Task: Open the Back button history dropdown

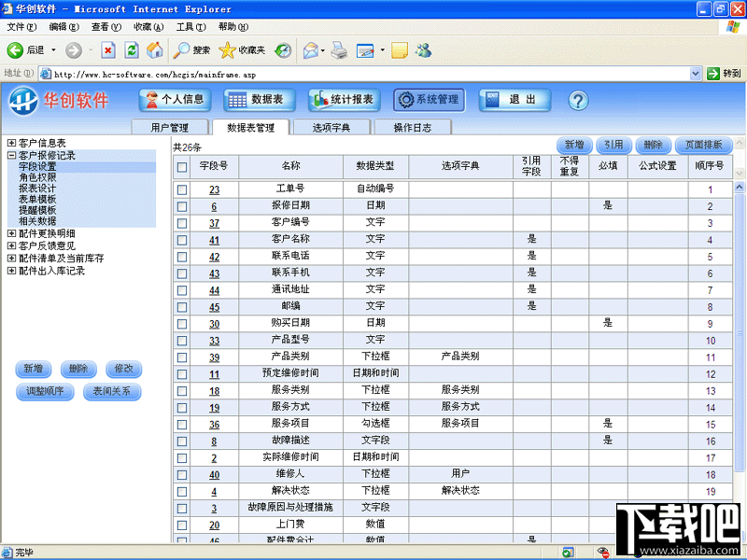Action: pyautogui.click(x=53, y=50)
